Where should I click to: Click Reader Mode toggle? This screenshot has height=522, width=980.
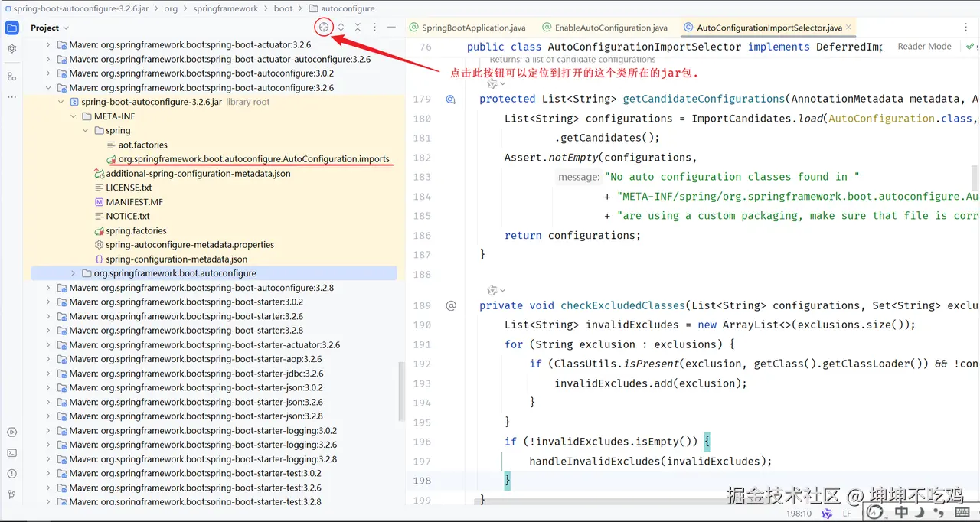(924, 47)
